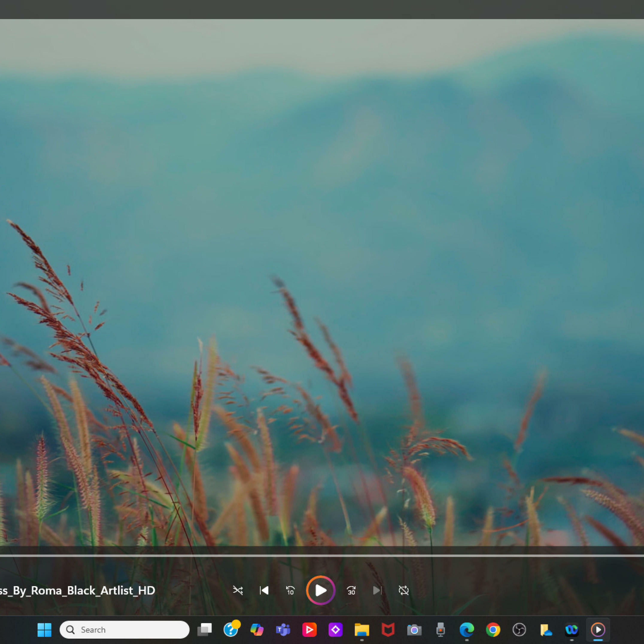
Task: Open McAfee from the taskbar
Action: pos(388,630)
